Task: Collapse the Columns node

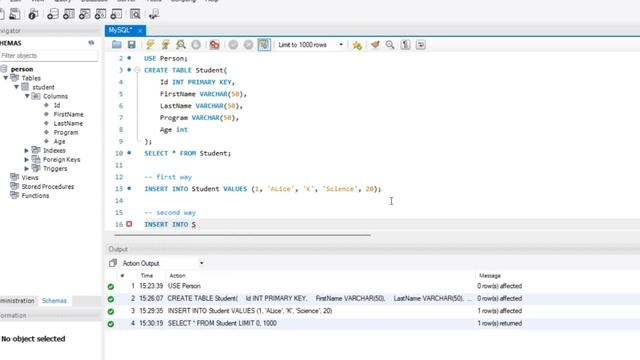Action: tap(27, 96)
